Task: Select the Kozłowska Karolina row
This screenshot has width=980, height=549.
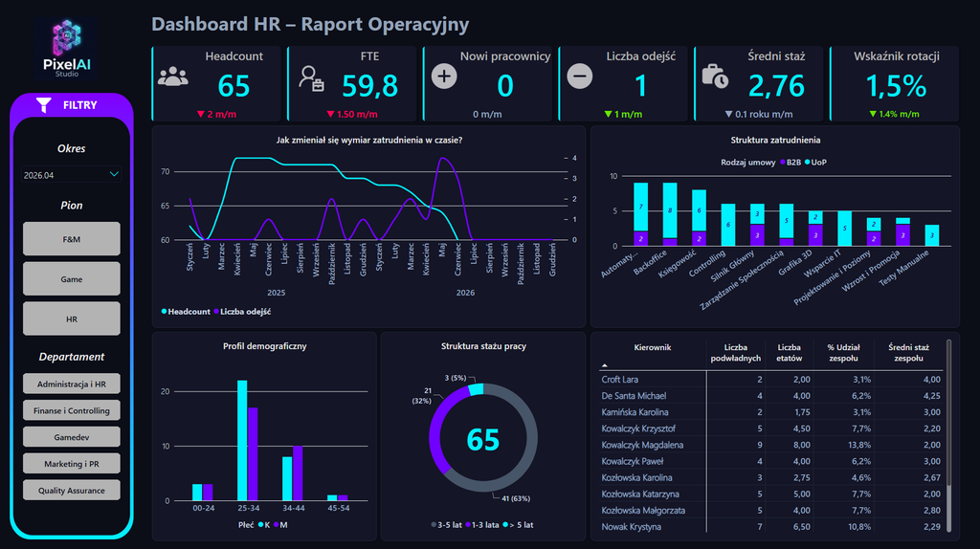Action: click(x=770, y=477)
